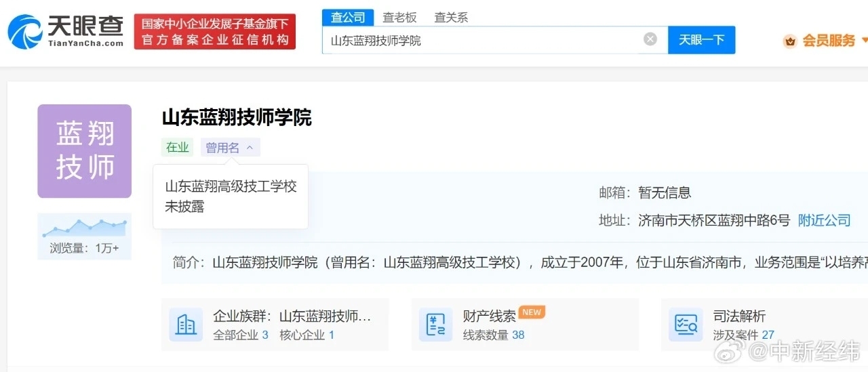Click the 司法解析 card title

pyautogui.click(x=739, y=316)
